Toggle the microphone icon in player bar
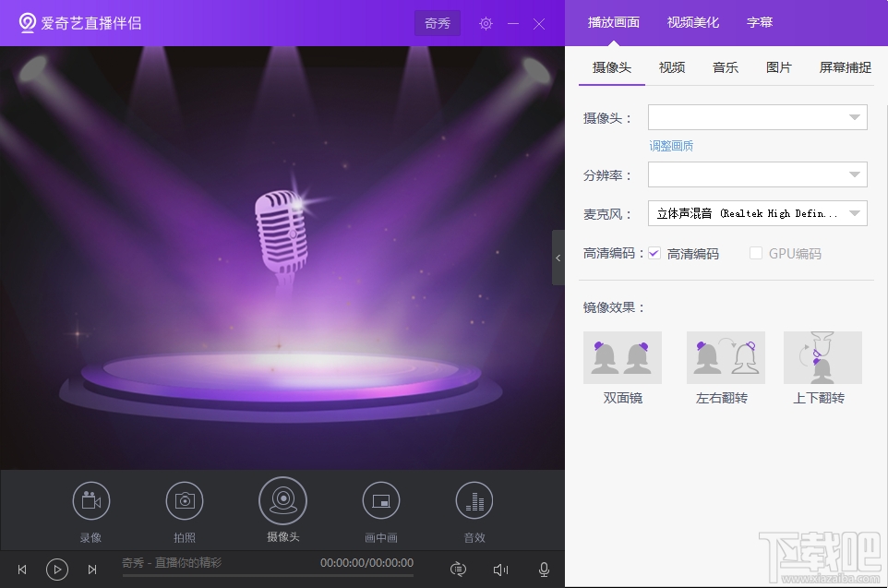The height and width of the screenshot is (588, 888). tap(544, 570)
